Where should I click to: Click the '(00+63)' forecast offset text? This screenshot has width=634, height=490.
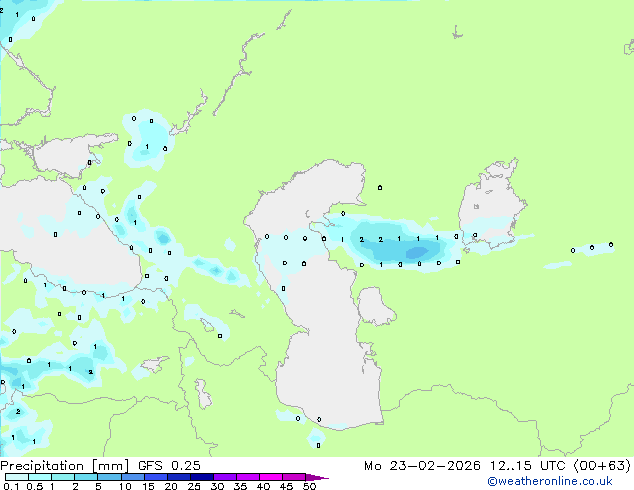602,466
